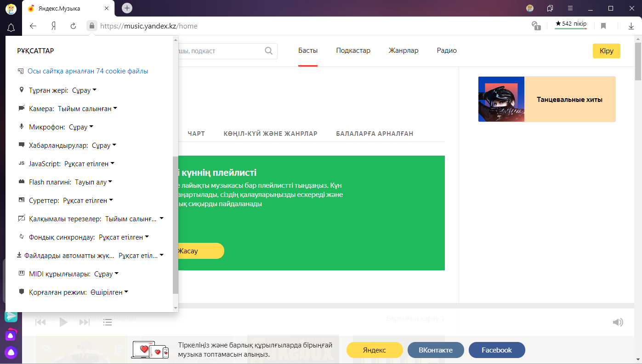Expand the Хабарландырулар permission dropdown

[x=104, y=146]
